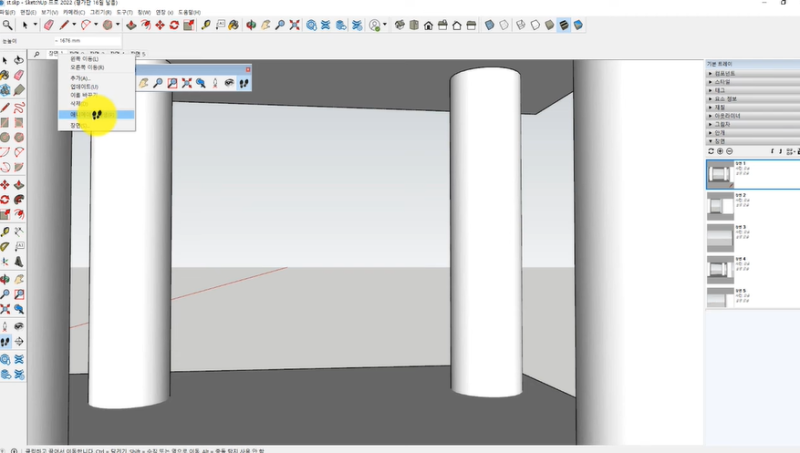Image resolution: width=800 pixels, height=453 pixels.
Task: Select the Scale tool in top toolbar
Action: 189,25
